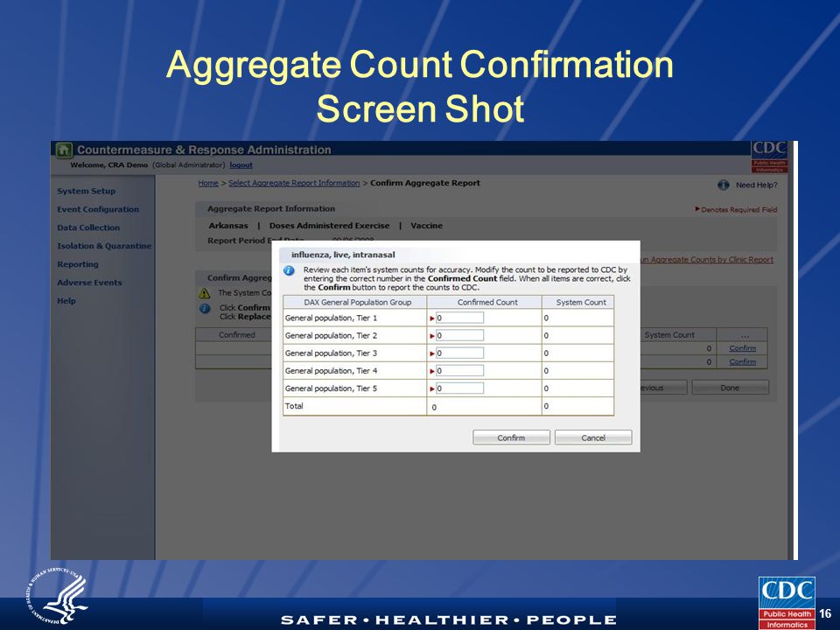This screenshot has width=840, height=630.
Task: Click the Confirm button in the dialog
Action: 511,437
